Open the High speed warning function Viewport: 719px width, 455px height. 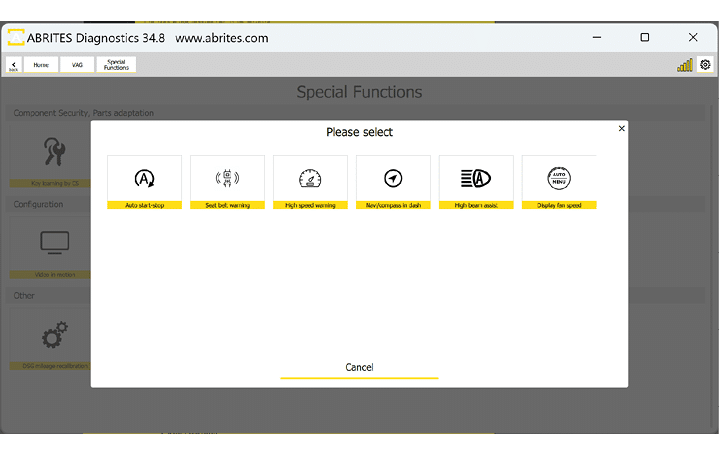tap(310, 181)
